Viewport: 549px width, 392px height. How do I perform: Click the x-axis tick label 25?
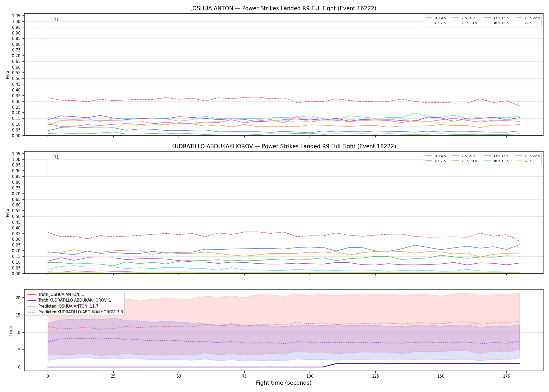(x=113, y=376)
